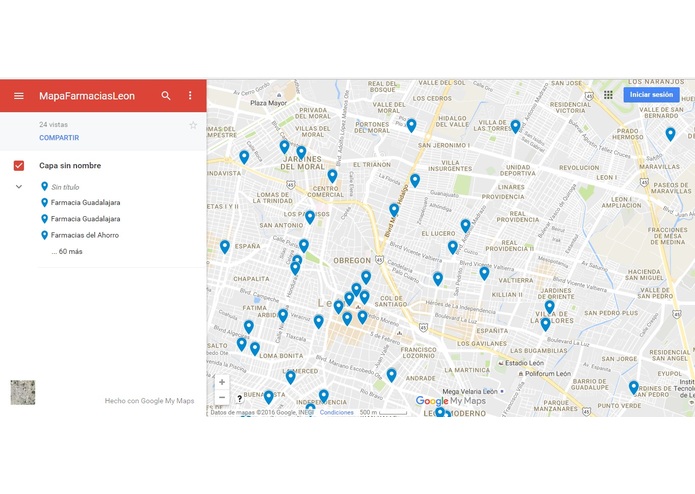Click the pin near Jardines de San Pedro
Viewport: 695px width, 494px height.
pyautogui.click(x=634, y=387)
